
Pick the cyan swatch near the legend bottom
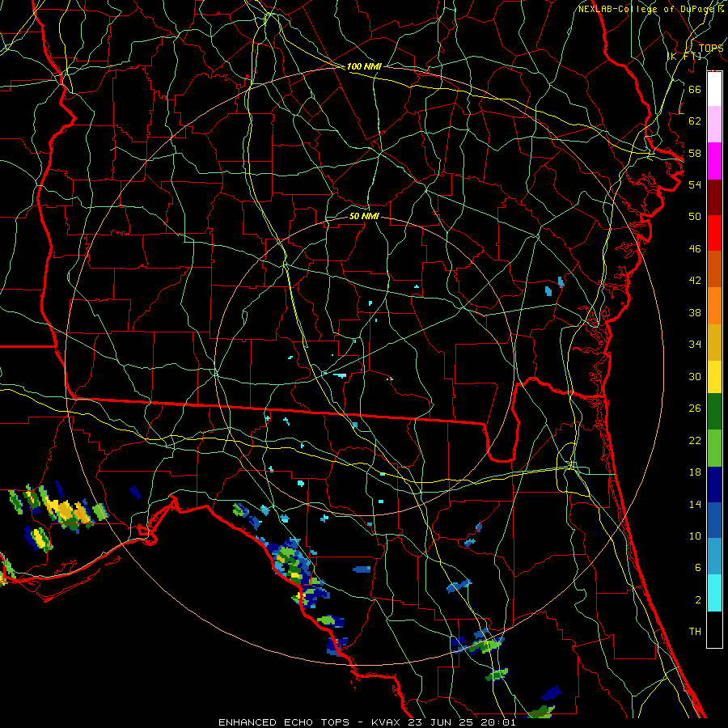click(x=714, y=593)
